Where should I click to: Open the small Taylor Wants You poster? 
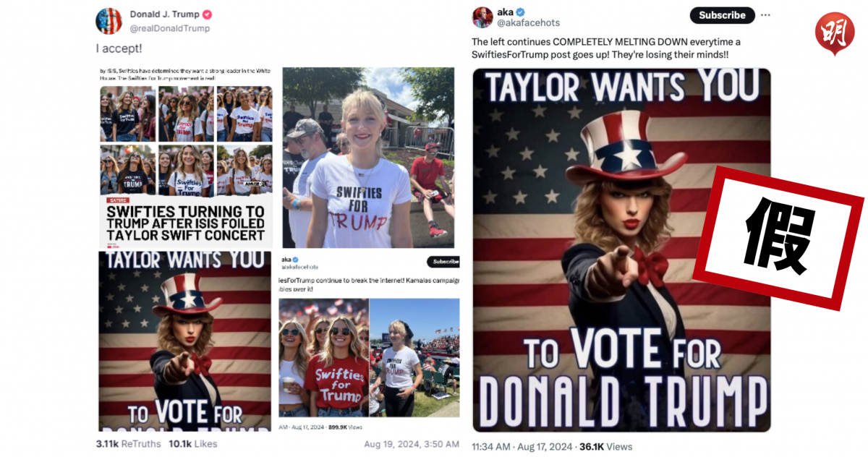point(184,341)
